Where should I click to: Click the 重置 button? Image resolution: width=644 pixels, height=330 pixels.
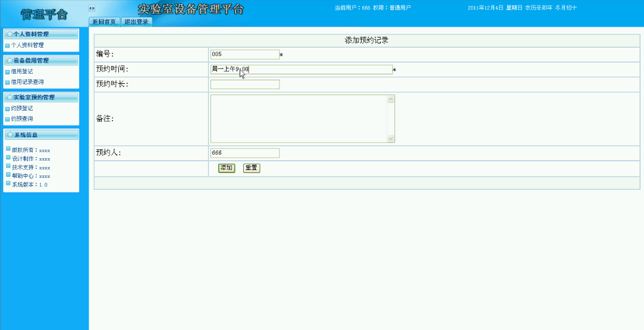click(x=252, y=168)
